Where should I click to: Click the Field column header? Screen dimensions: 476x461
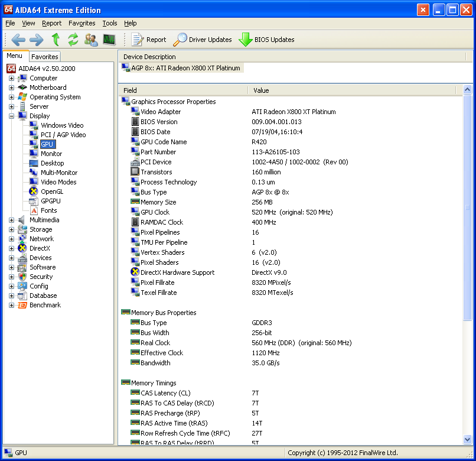(184, 90)
